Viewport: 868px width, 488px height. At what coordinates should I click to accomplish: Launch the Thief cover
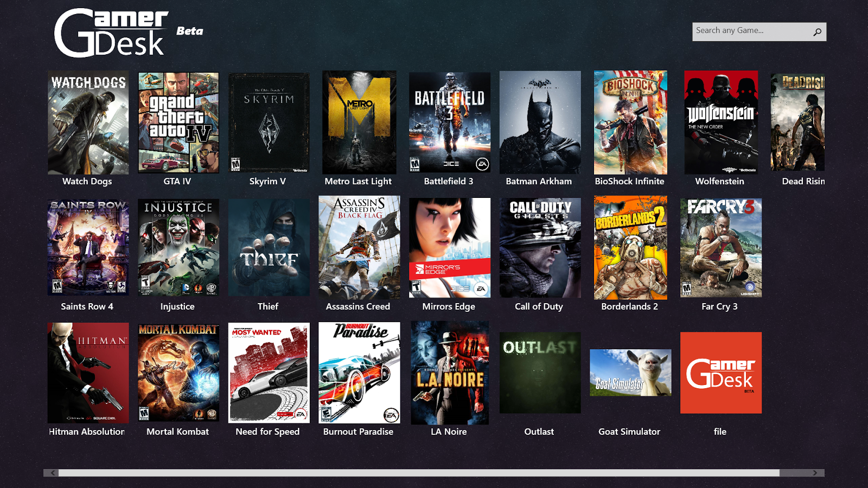pyautogui.click(x=269, y=247)
